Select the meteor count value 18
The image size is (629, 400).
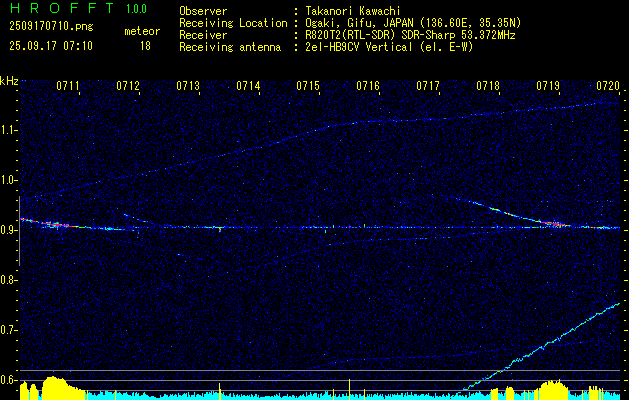coord(145,45)
